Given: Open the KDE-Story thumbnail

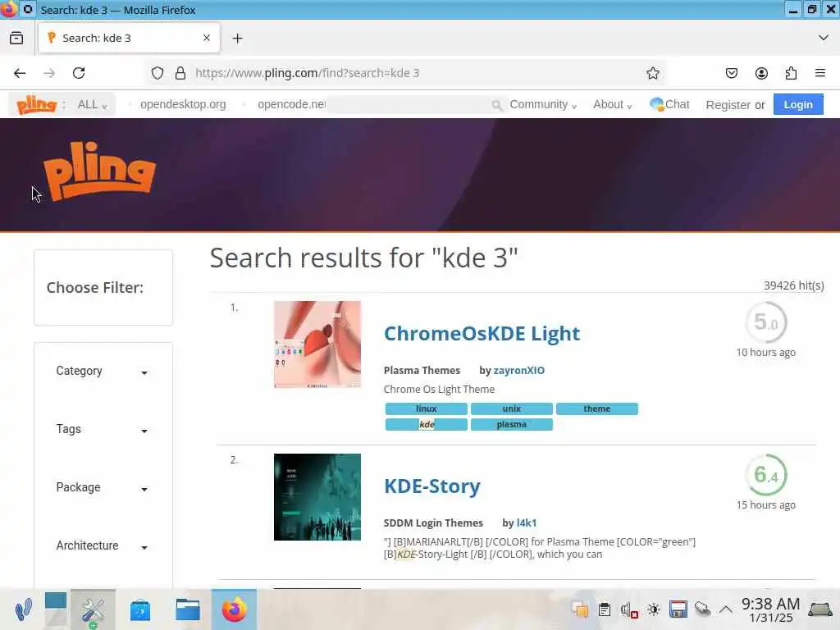Looking at the screenshot, I should click(x=317, y=497).
